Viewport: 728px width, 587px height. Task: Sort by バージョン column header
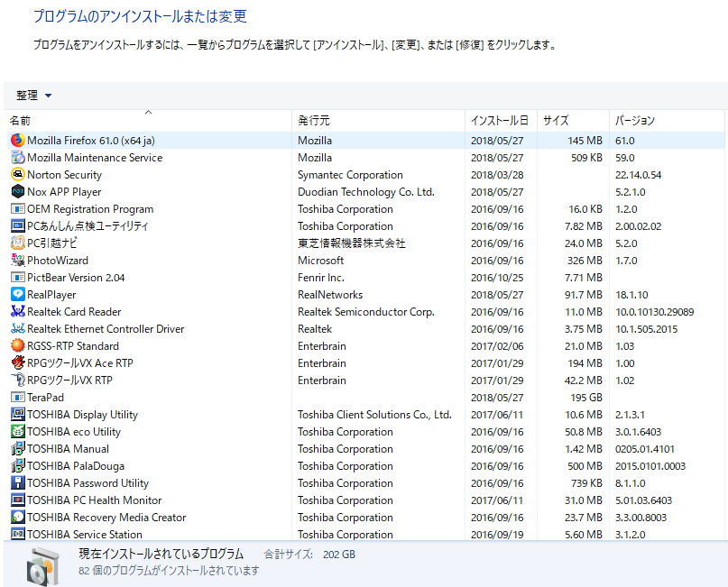635,121
